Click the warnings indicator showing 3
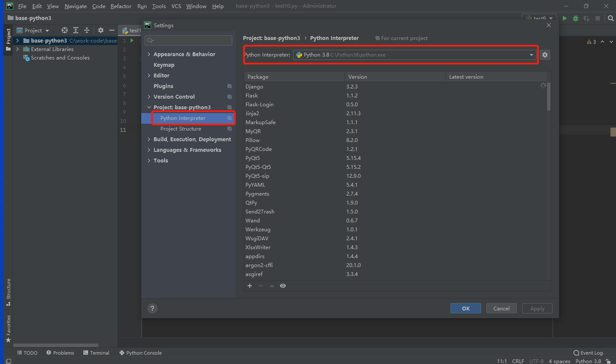The height and width of the screenshot is (364, 616). tap(591, 42)
